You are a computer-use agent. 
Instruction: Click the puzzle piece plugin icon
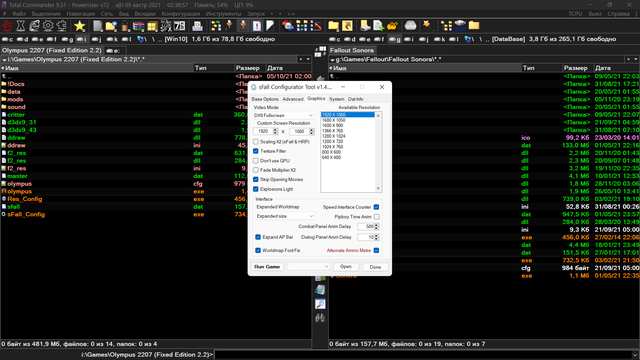(x=62, y=26)
